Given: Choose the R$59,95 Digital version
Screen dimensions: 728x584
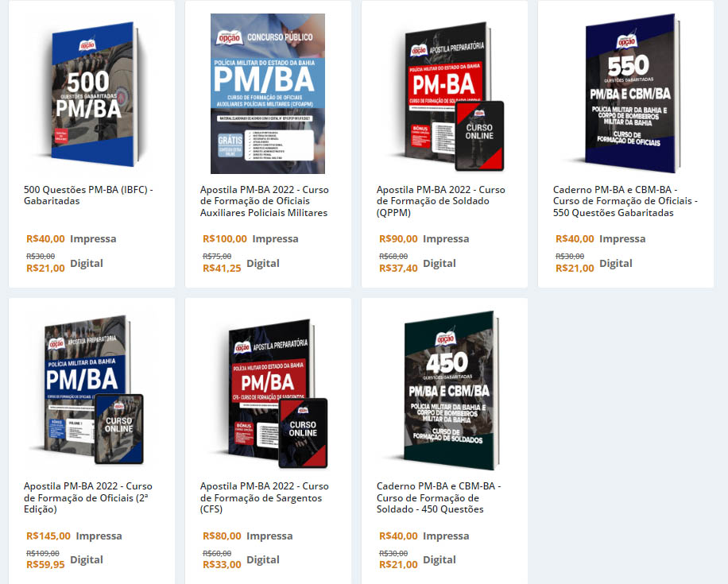Looking at the screenshot, I should [x=64, y=560].
